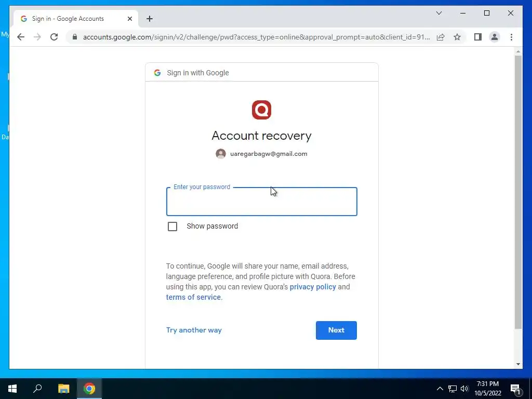Share this page via the share icon
The height and width of the screenshot is (399, 532).
[x=441, y=37]
